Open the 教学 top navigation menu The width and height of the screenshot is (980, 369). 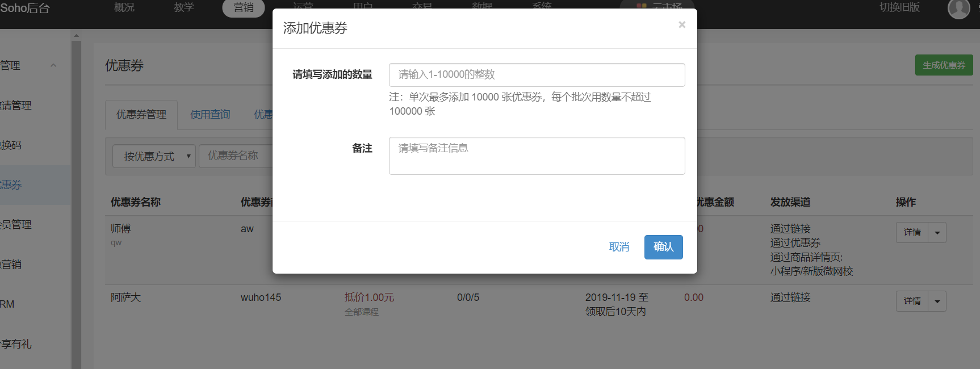coord(184,7)
